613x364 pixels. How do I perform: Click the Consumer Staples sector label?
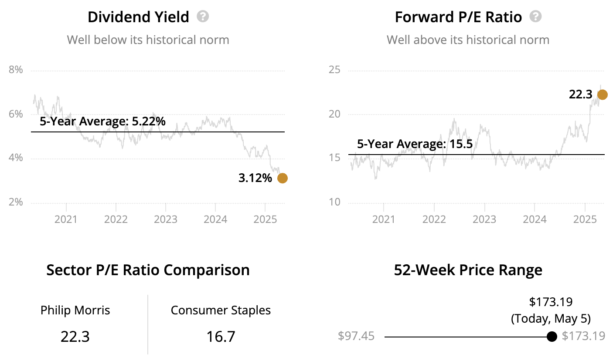coord(221,310)
